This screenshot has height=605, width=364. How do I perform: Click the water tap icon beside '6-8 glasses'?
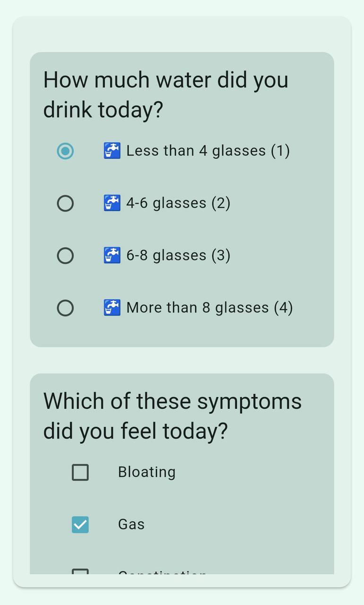pos(112,256)
